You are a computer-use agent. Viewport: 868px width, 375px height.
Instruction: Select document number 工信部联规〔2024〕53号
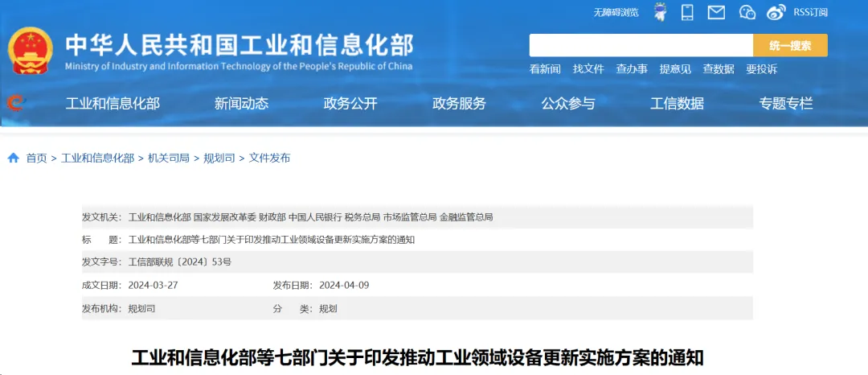180,262
